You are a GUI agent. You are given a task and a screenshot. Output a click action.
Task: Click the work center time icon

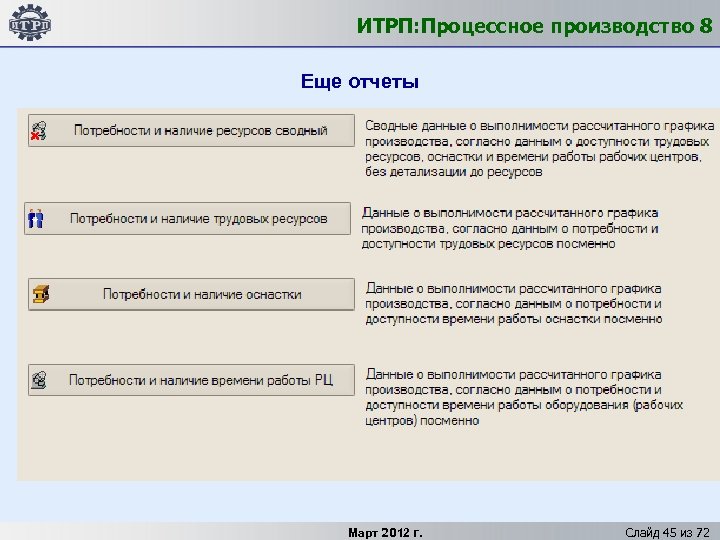point(39,380)
